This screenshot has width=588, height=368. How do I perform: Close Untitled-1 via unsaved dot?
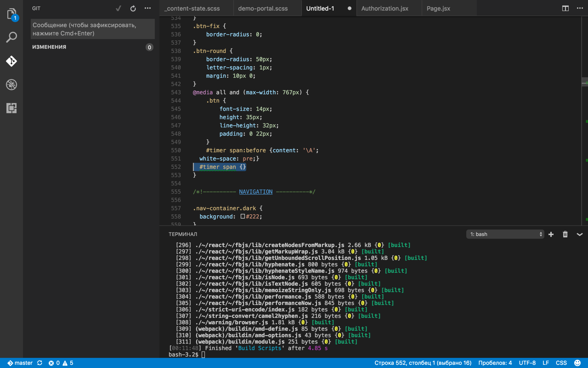349,9
